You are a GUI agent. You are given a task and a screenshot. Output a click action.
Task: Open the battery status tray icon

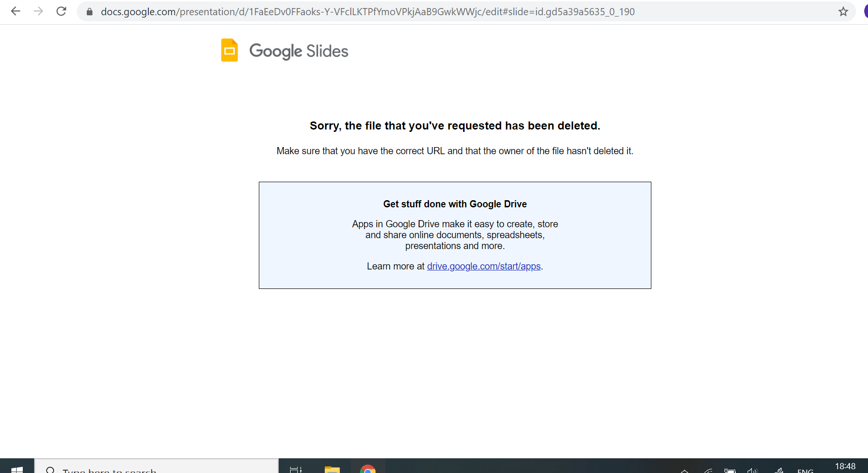(x=730, y=470)
